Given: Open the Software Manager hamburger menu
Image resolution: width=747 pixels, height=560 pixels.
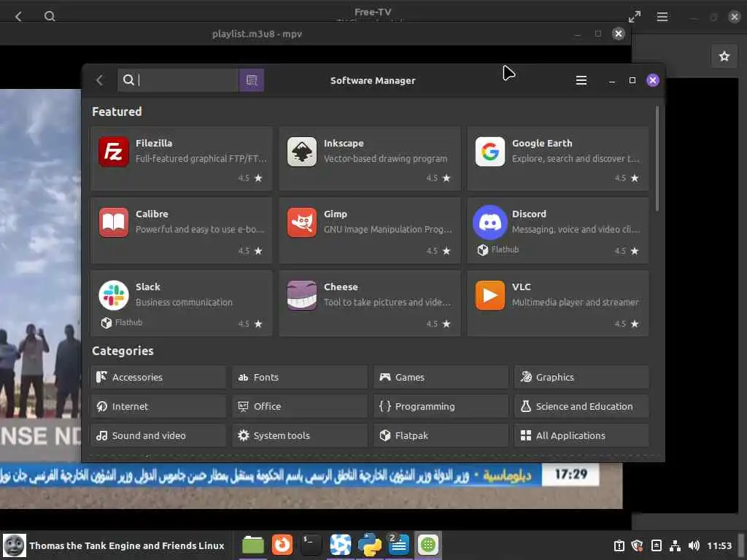Looking at the screenshot, I should pos(581,80).
